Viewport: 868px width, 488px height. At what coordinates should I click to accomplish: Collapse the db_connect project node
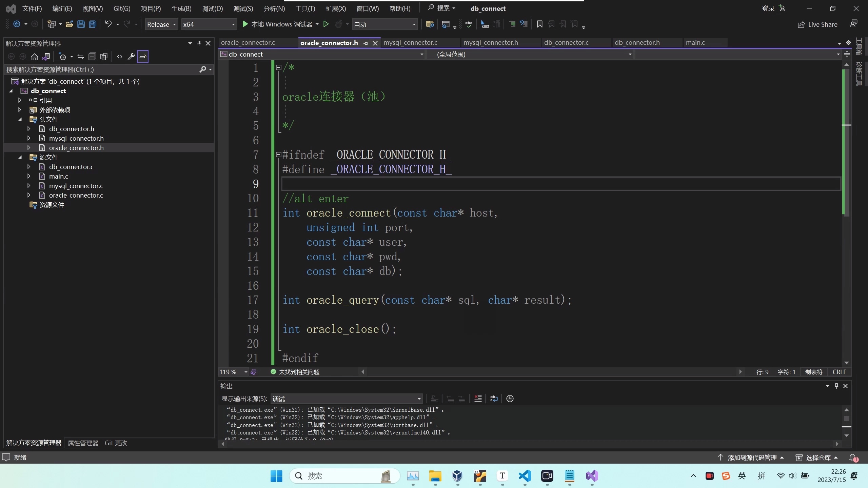tap(11, 91)
